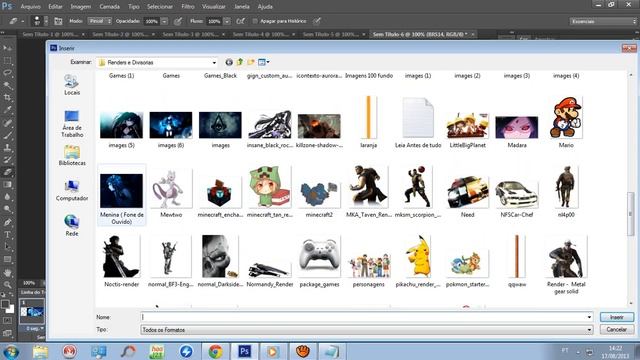The width and height of the screenshot is (640, 360).
Task: Select the Healing Brush tool
Action: pos(7,123)
